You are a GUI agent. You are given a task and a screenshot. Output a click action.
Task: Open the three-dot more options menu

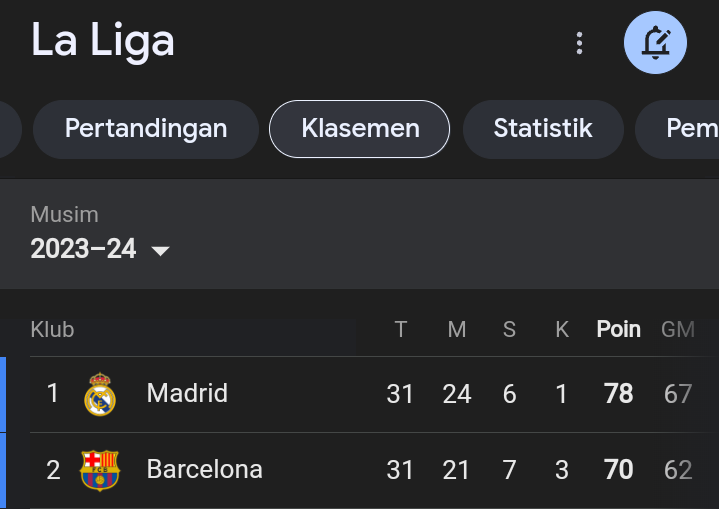(579, 43)
